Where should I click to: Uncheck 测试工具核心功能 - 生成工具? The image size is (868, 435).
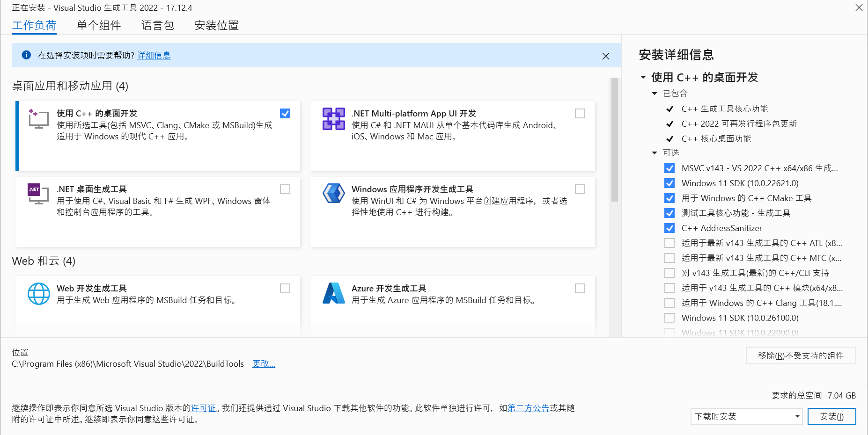point(670,213)
